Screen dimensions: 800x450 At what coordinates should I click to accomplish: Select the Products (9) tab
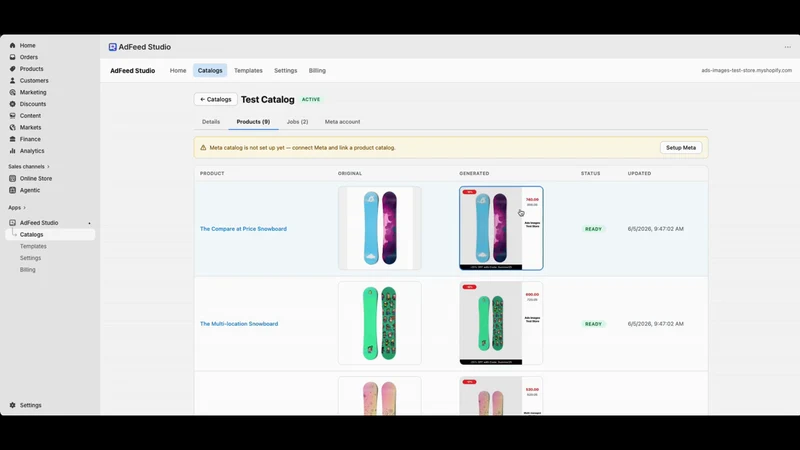click(253, 122)
